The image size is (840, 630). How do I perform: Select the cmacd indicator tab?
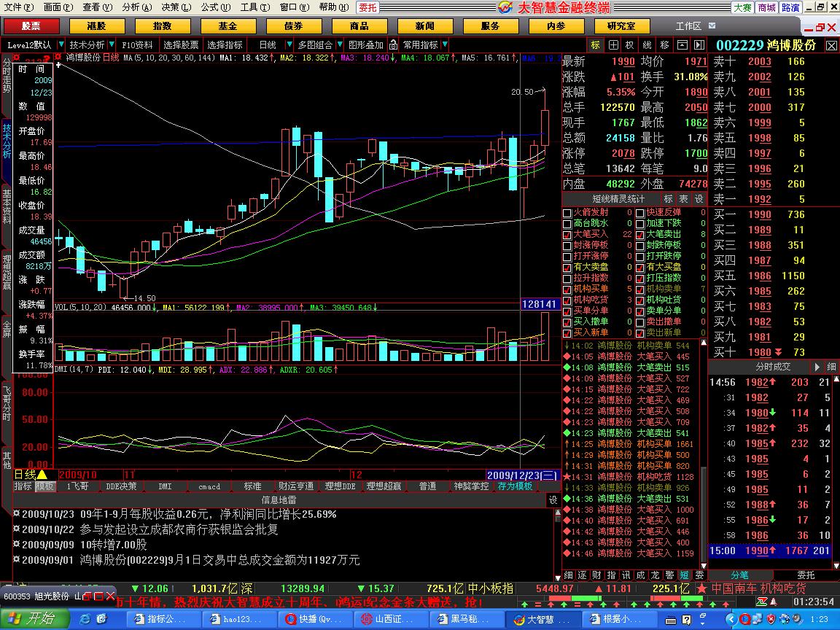[x=209, y=486]
